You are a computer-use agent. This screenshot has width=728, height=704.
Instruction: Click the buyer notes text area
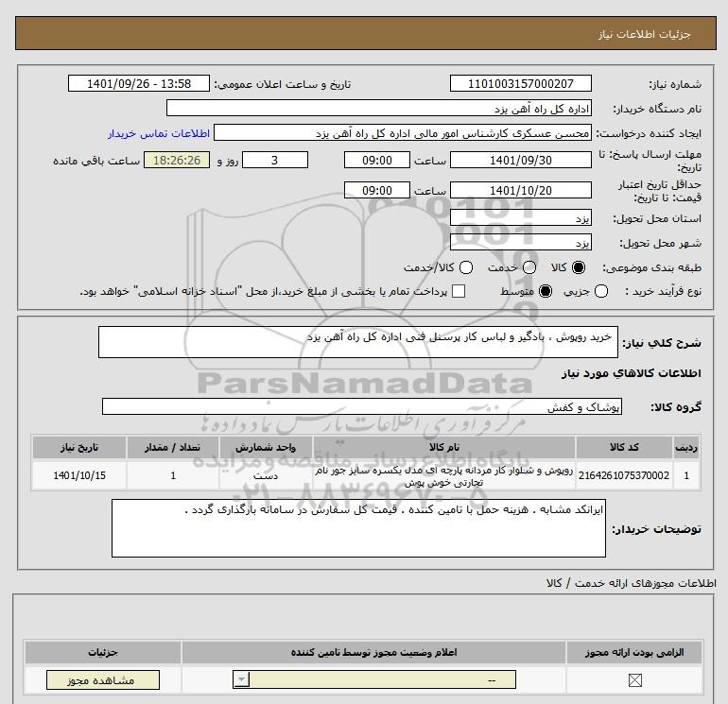(x=358, y=528)
